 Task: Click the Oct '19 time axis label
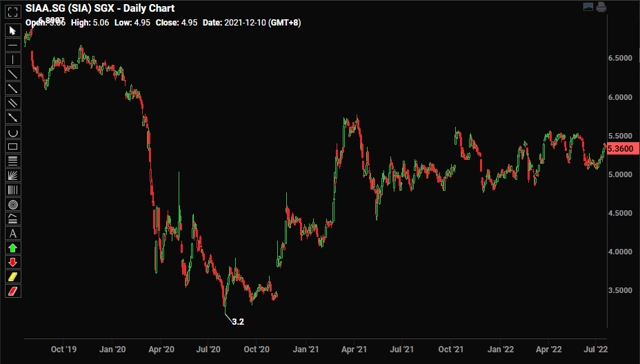63,350
